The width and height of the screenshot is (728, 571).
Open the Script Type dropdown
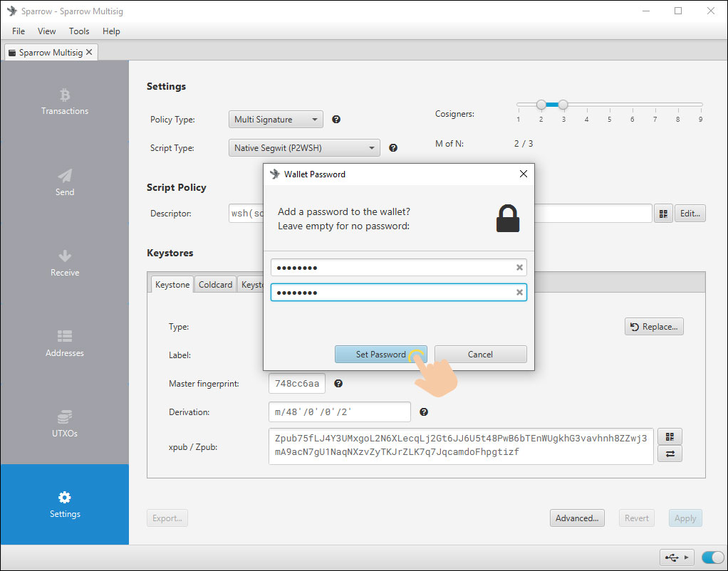point(304,147)
